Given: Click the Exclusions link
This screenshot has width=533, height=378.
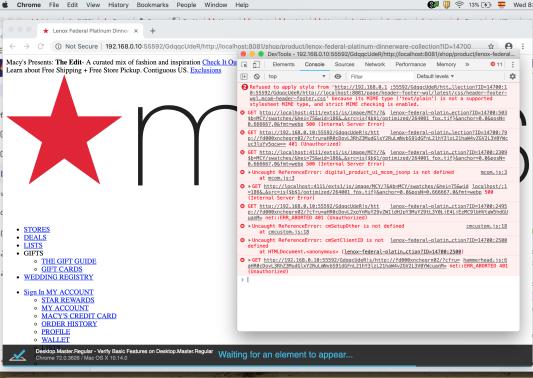Looking at the screenshot, I should 206,70.
